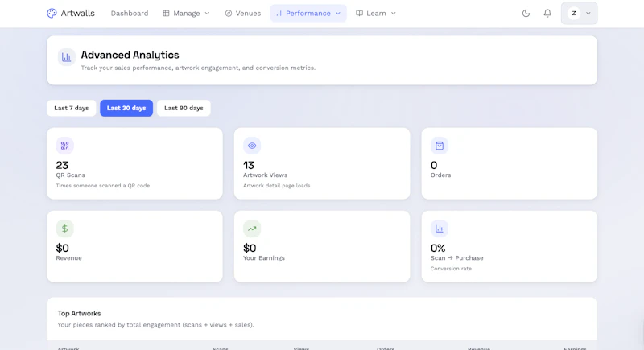Screen dimensions: 644x350
Task: Select the Last 7 days range
Action: click(x=72, y=108)
